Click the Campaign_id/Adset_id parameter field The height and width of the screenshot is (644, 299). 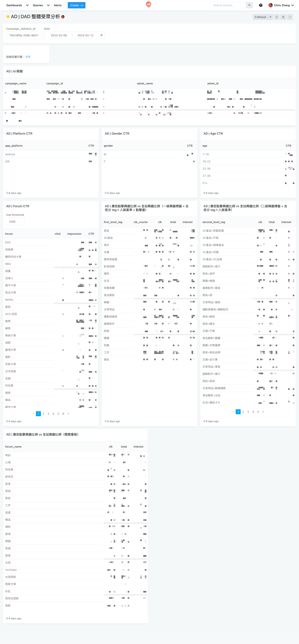click(x=24, y=35)
